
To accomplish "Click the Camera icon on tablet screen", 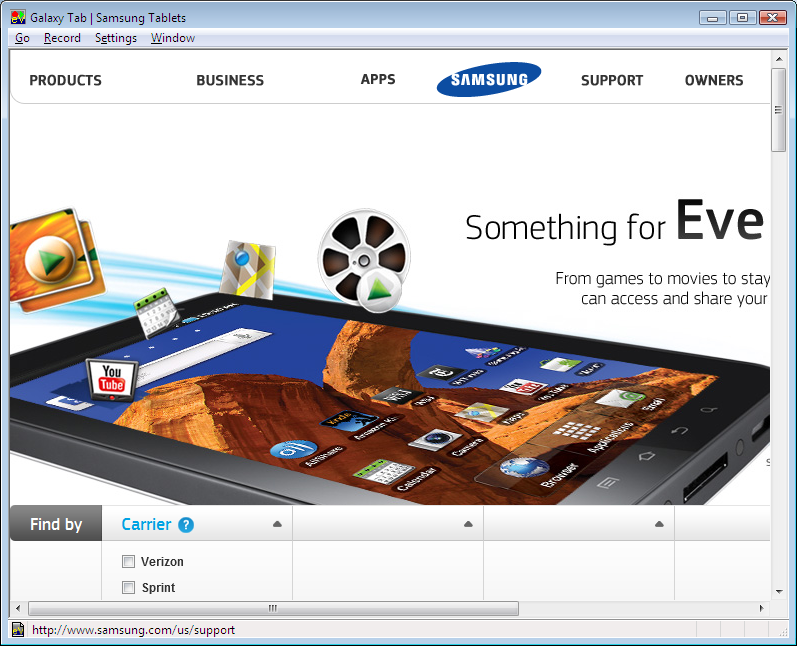I will 436,440.
